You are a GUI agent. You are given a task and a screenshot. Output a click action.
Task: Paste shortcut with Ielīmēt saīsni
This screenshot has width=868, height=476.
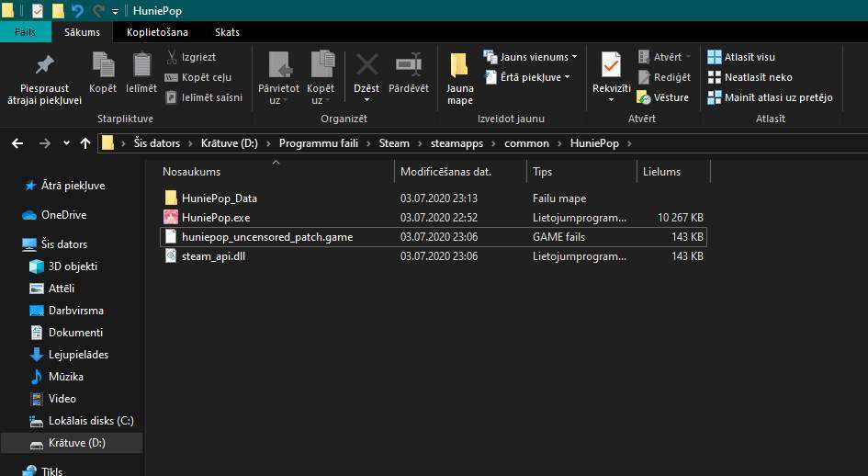pos(204,97)
